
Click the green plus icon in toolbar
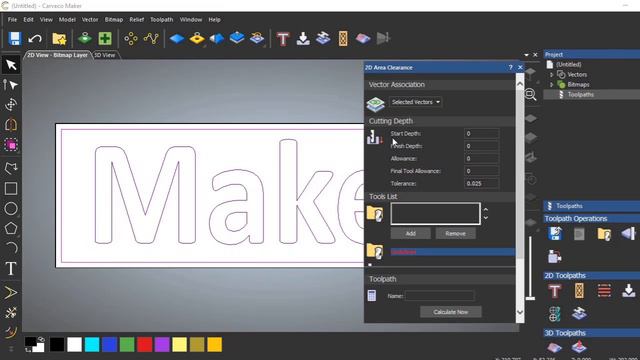coord(105,38)
